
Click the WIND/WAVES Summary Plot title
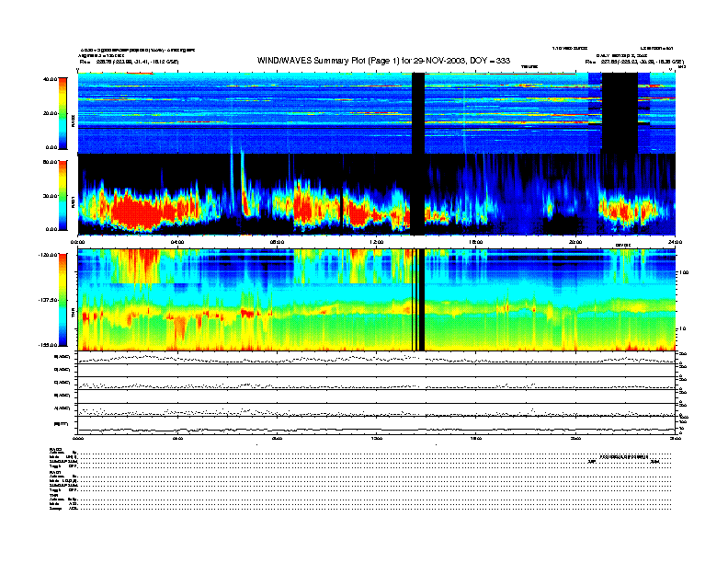(383, 61)
